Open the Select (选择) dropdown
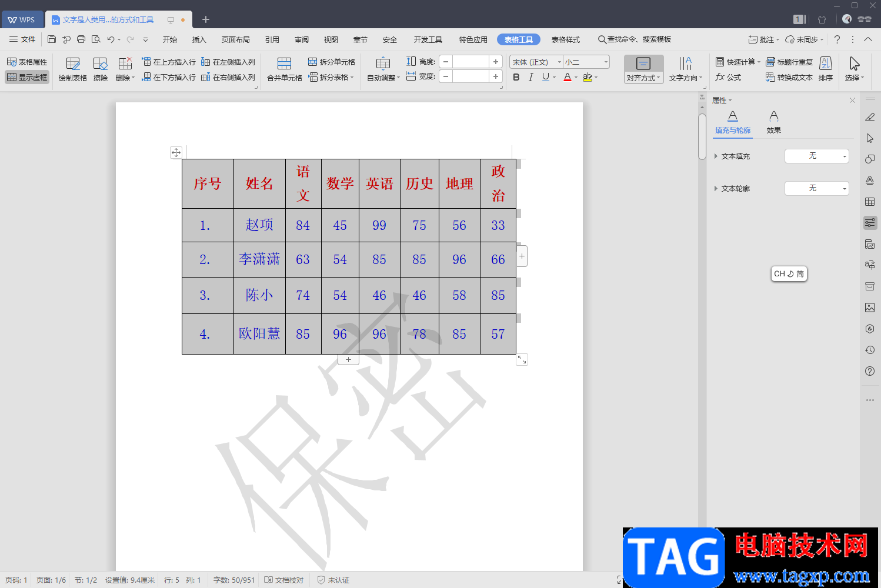 (x=855, y=69)
